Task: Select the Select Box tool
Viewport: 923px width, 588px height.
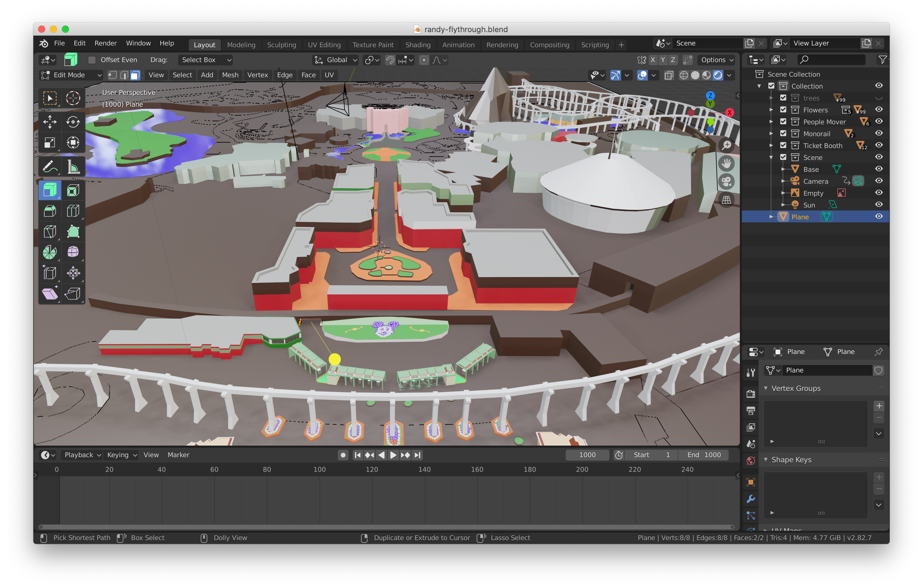Action: pos(50,98)
